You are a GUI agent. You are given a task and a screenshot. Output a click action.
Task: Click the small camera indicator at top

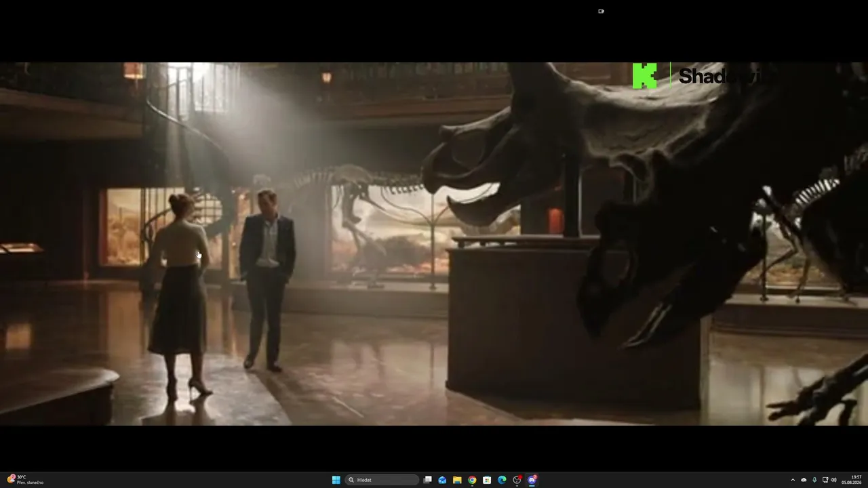601,11
